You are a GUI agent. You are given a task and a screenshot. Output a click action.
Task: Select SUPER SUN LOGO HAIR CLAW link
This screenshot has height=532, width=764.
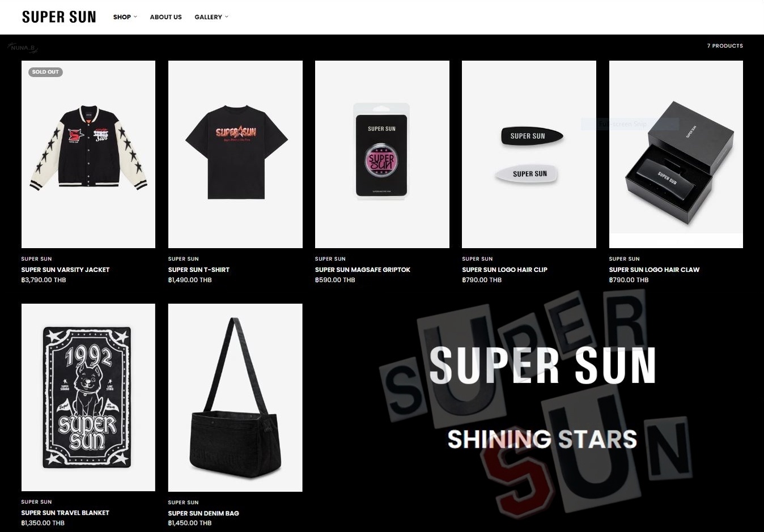click(654, 270)
